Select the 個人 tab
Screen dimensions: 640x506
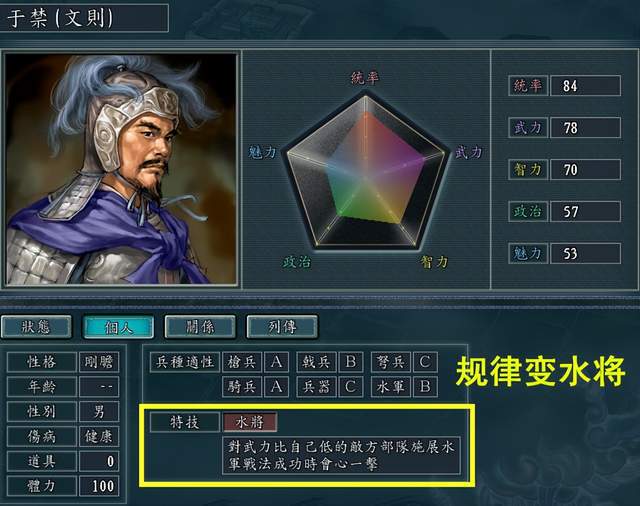[118, 327]
